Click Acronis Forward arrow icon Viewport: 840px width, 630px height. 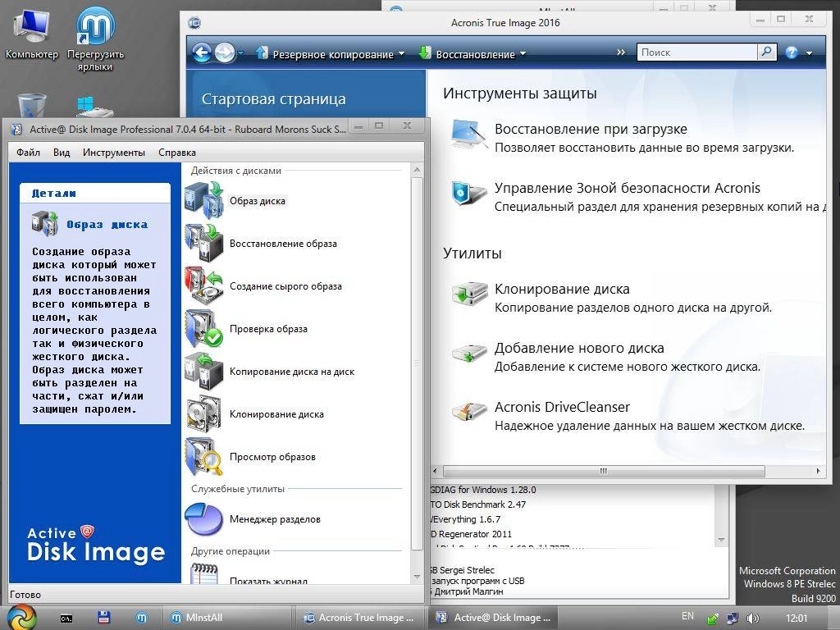[225, 52]
